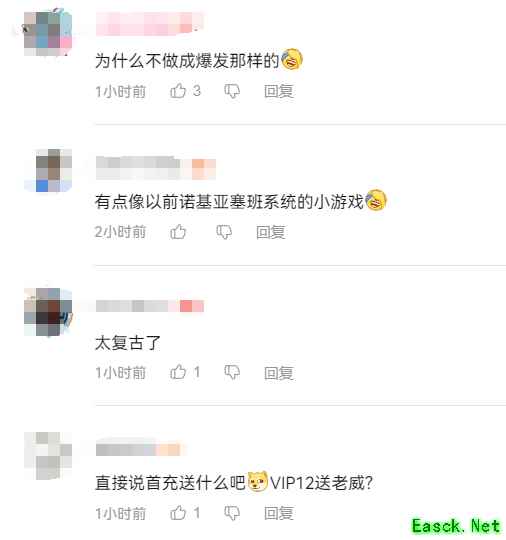Screen dimensions: 506x540
Task: Open avatar of the VIP12 commenter
Action: pyautogui.click(x=48, y=455)
